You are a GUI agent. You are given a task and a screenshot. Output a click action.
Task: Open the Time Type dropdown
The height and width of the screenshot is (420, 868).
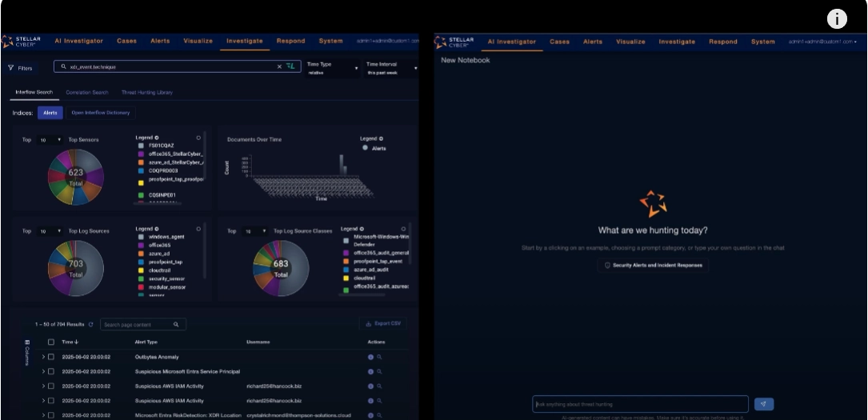click(x=332, y=68)
